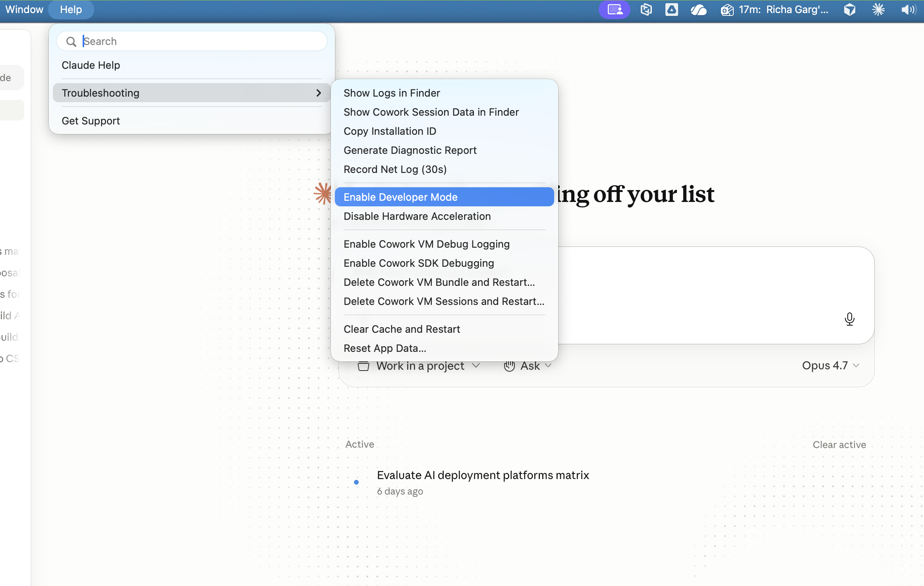Click the Active section label
Image resolution: width=924 pixels, height=586 pixels.
[360, 444]
